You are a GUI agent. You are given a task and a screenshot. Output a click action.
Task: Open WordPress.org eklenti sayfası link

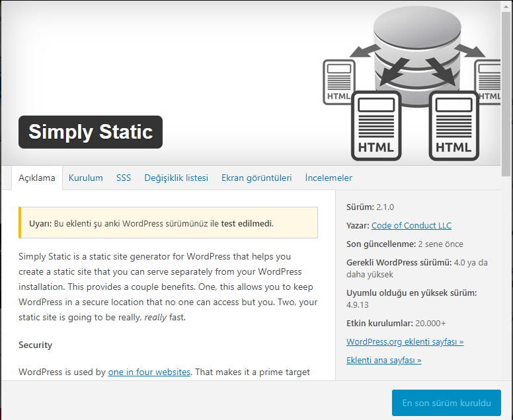pos(405,342)
